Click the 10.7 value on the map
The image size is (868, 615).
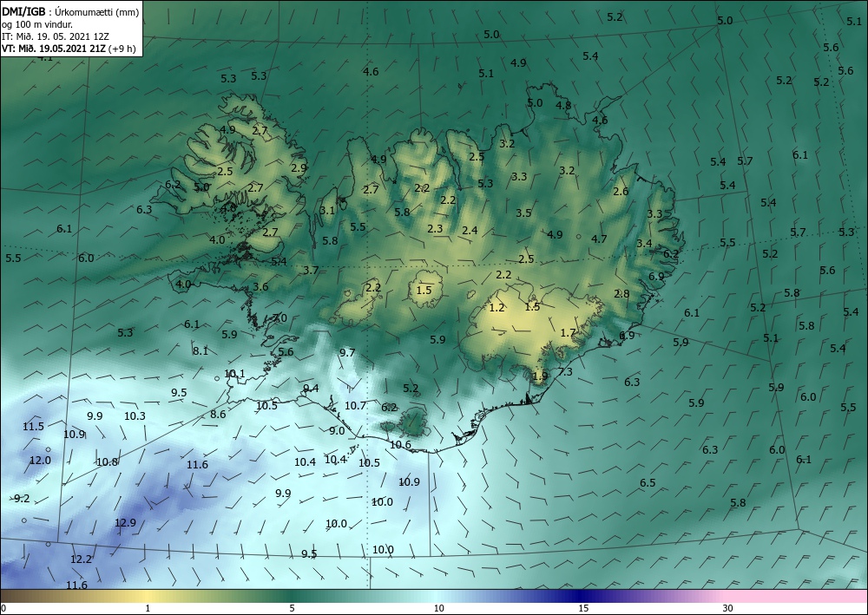pyautogui.click(x=355, y=405)
